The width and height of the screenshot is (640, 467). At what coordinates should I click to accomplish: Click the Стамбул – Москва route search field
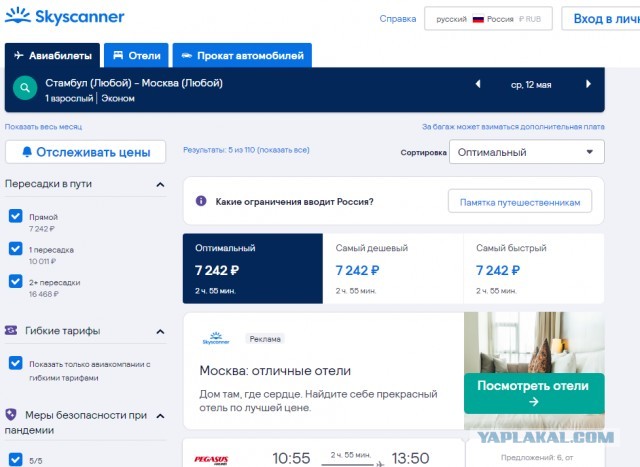point(134,83)
